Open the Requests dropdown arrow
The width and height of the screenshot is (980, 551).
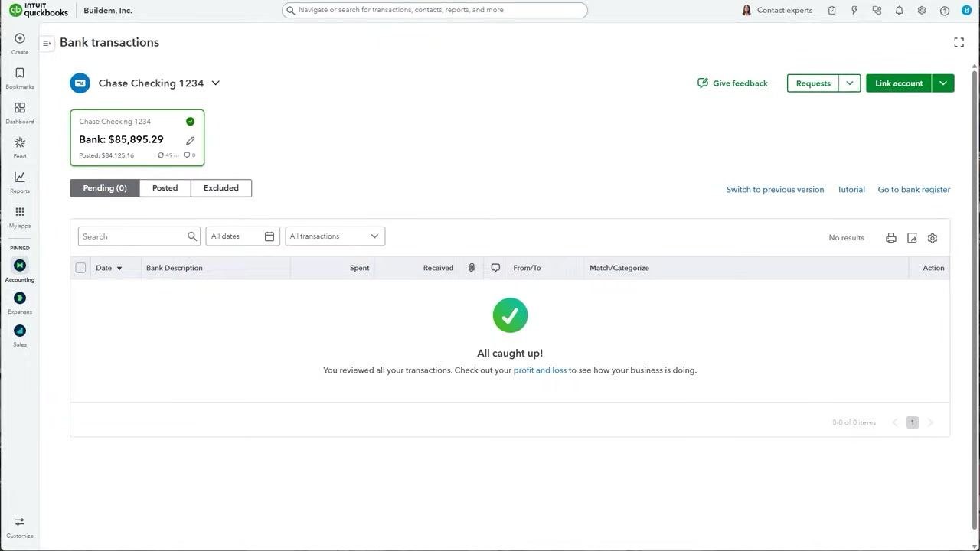pyautogui.click(x=850, y=83)
